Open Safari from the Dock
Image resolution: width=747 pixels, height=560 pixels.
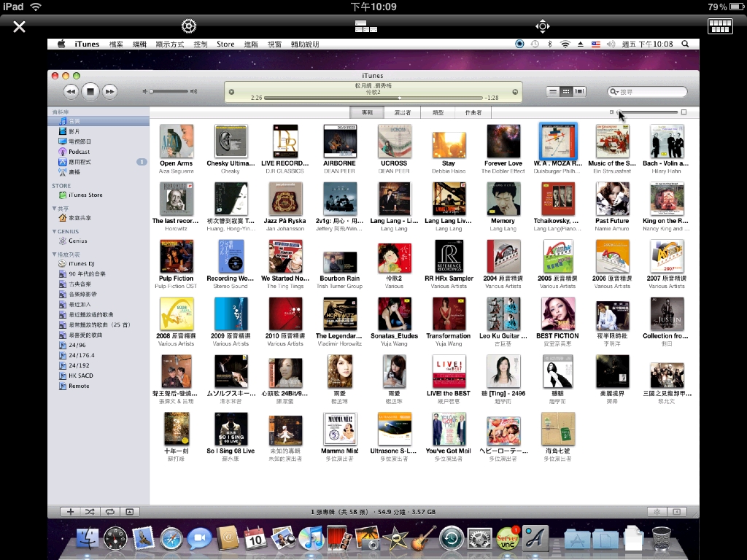click(x=171, y=539)
